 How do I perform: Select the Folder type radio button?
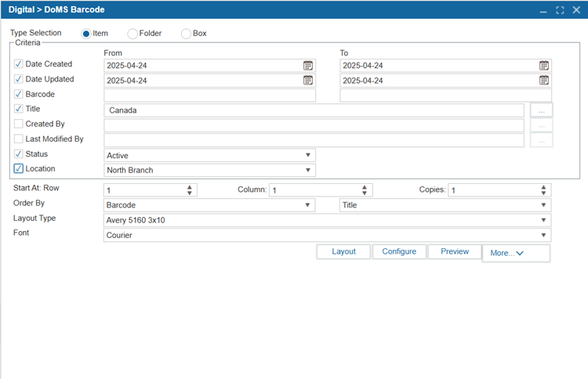tap(132, 34)
